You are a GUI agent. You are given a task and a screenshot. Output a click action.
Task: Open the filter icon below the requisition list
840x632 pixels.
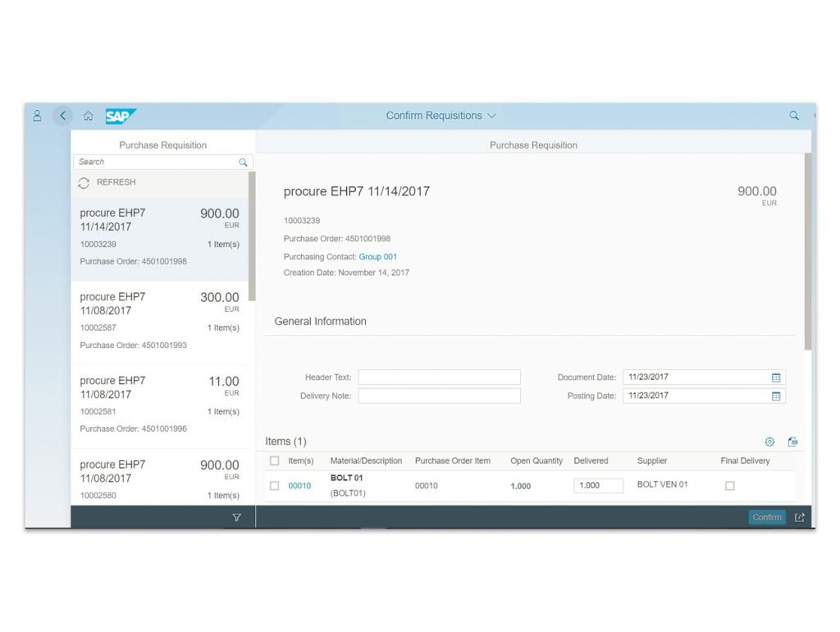(236, 517)
